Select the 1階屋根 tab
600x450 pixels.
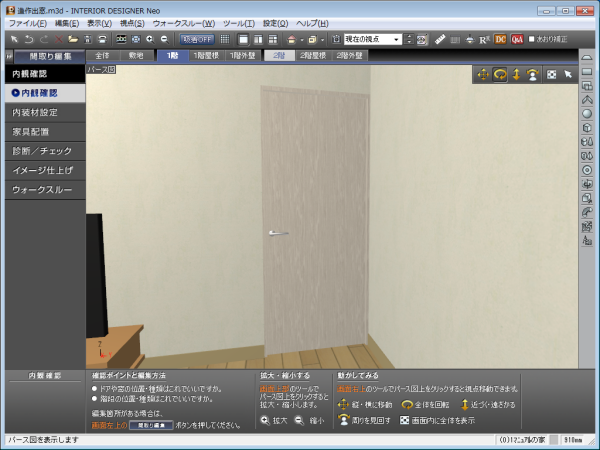pyautogui.click(x=207, y=56)
